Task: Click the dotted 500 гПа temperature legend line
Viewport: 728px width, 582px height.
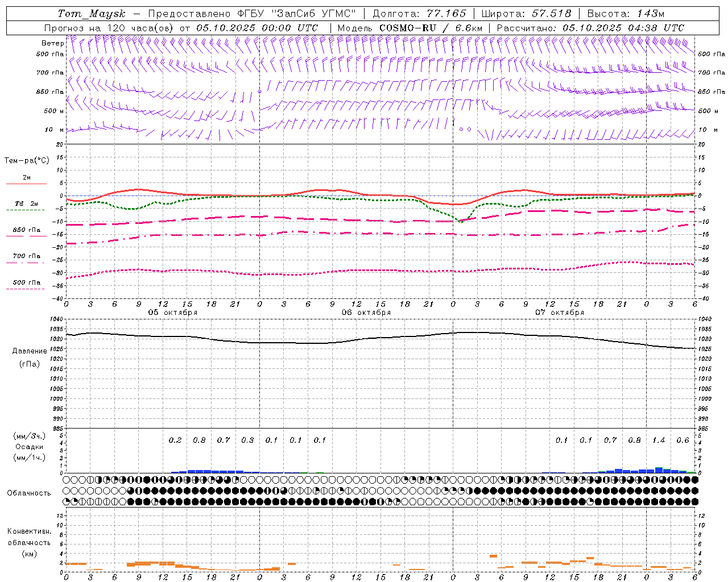Action: pos(25,289)
